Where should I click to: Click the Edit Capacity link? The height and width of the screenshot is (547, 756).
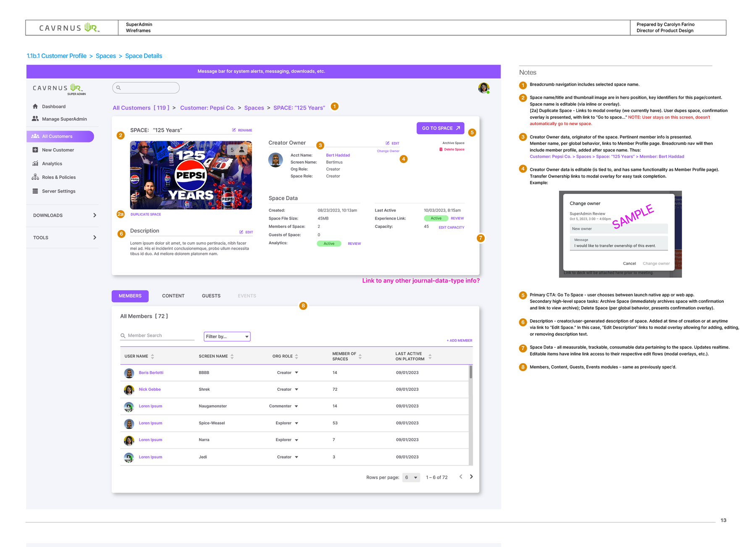[451, 228]
